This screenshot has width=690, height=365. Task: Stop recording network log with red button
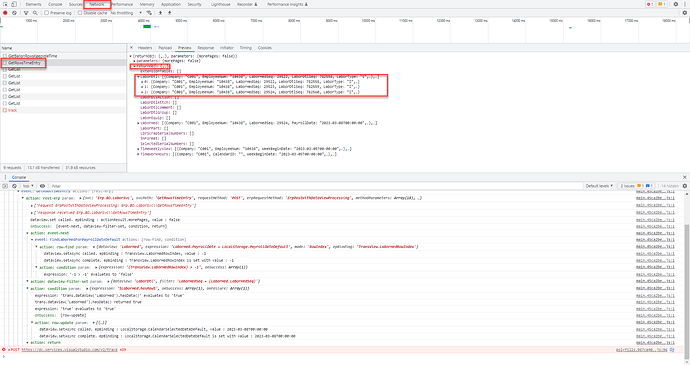pos(5,13)
